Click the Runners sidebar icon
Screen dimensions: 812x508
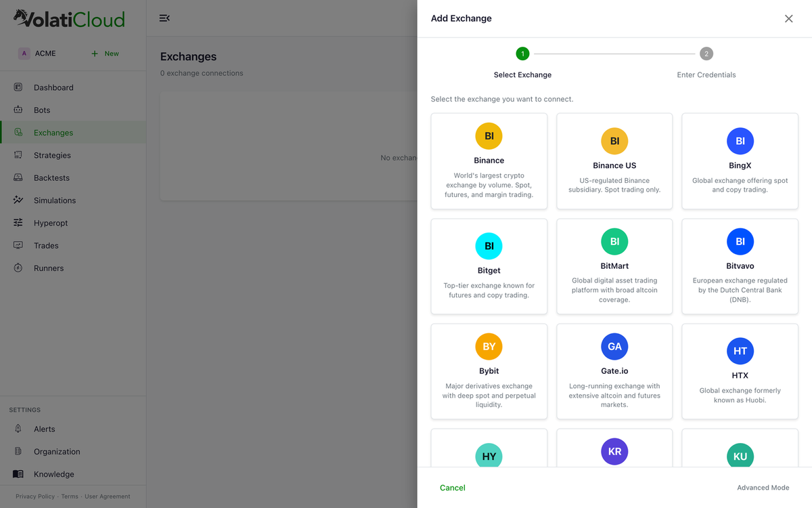pos(18,268)
